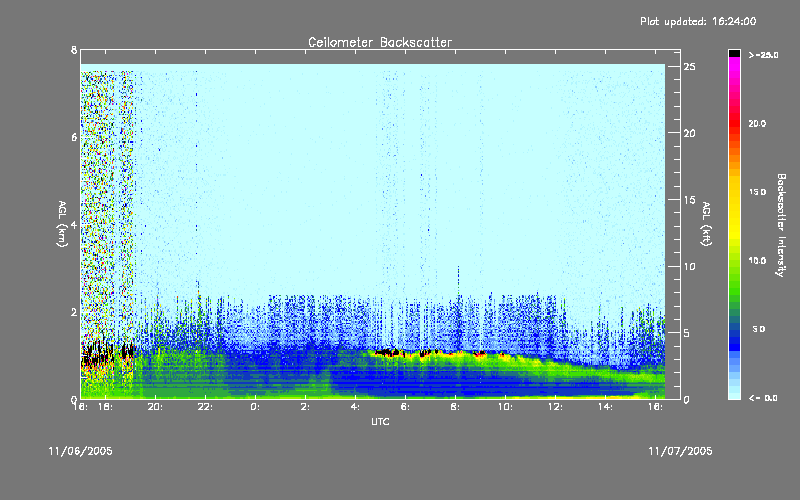The width and height of the screenshot is (800, 500).
Task: Click the "25" tick on kft axis
Action: pyautogui.click(x=690, y=67)
